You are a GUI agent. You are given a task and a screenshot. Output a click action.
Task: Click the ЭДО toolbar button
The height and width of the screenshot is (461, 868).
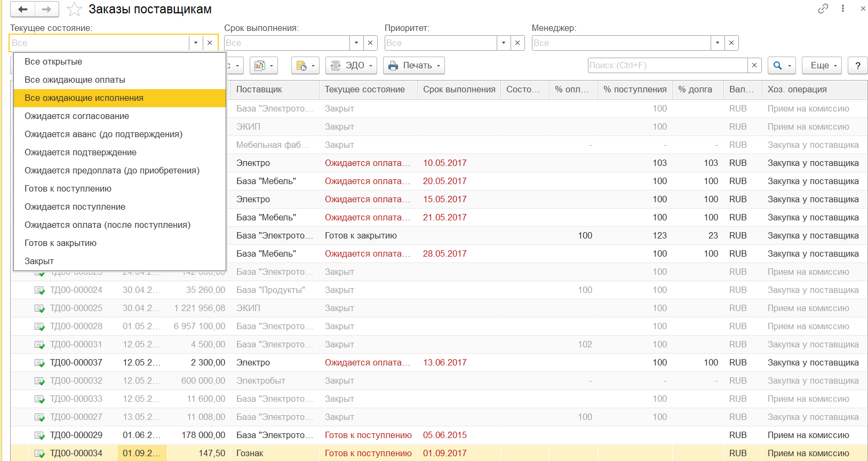(351, 66)
